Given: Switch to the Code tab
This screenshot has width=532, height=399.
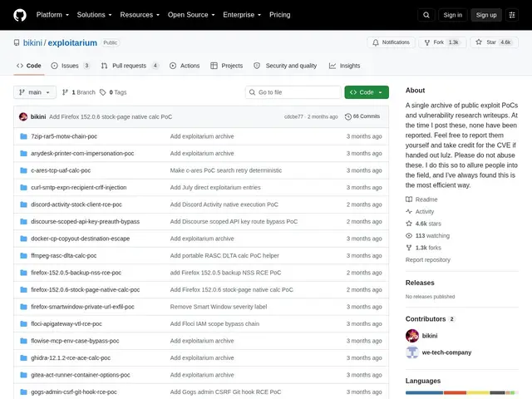Looking at the screenshot, I should point(29,66).
